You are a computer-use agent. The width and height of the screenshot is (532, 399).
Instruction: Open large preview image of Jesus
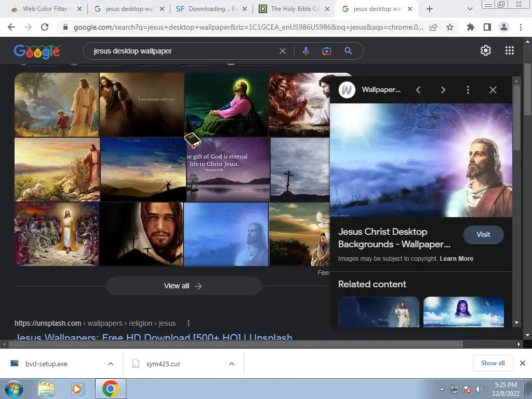coord(421,160)
